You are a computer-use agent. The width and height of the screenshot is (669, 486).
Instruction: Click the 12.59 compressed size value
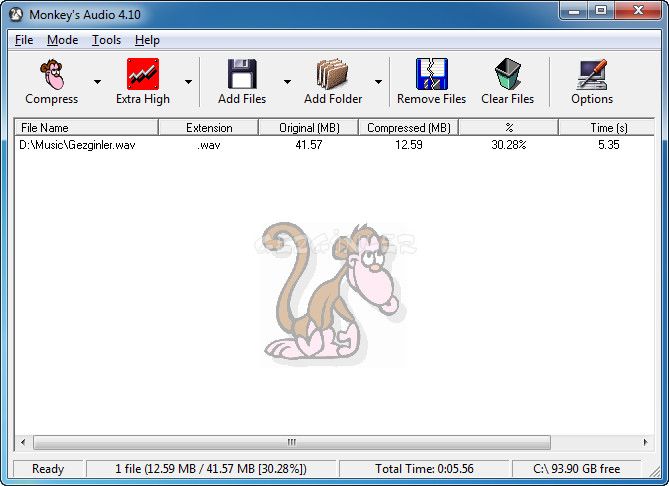tap(408, 145)
